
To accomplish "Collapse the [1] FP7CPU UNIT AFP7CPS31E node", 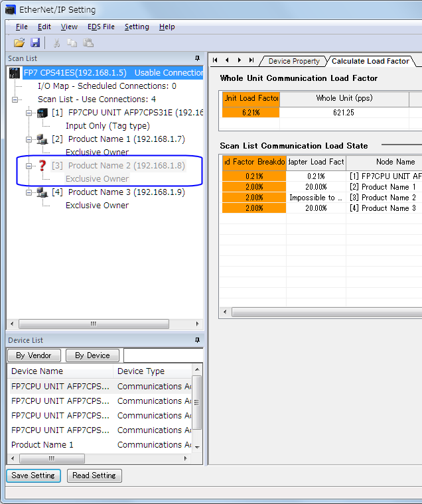I will click(29, 113).
